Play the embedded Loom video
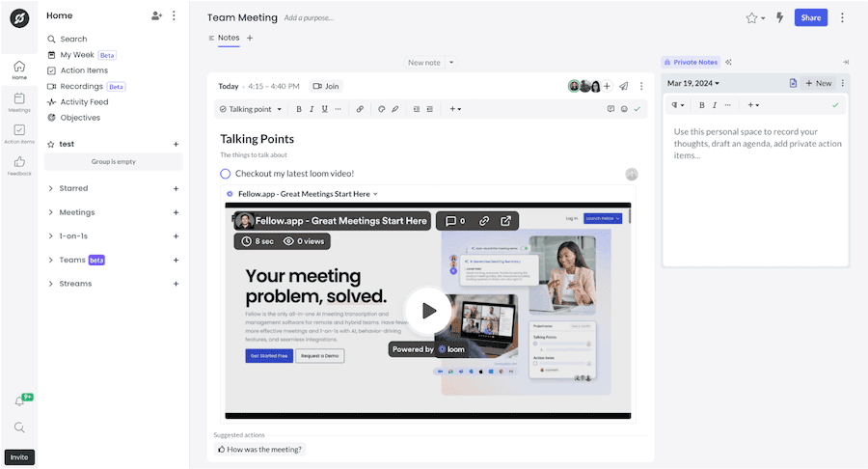The width and height of the screenshot is (868, 469). [x=428, y=311]
